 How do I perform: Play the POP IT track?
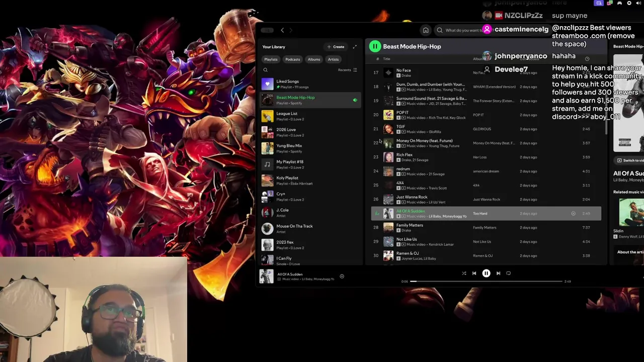point(486,115)
